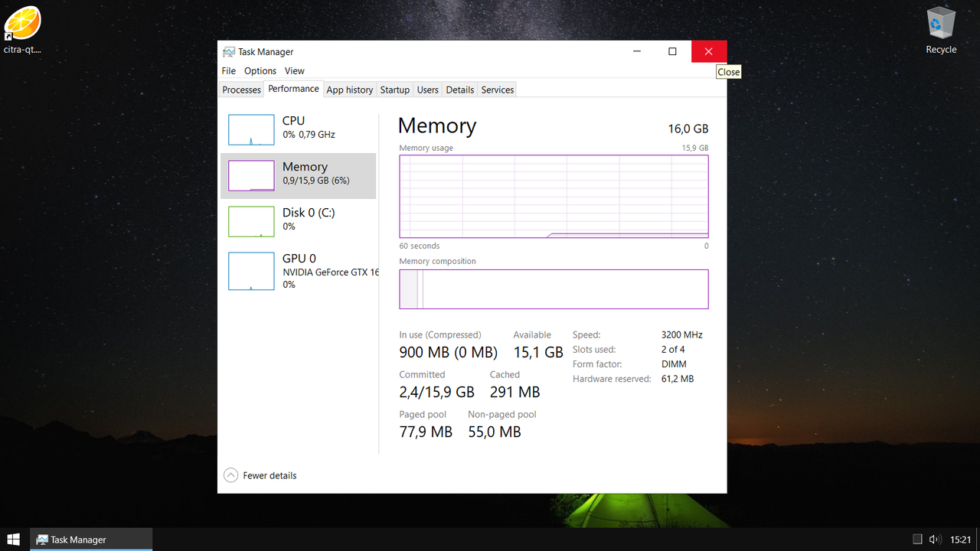Click the CPU label in sidebar
The width and height of the screenshot is (980, 551).
click(x=293, y=121)
